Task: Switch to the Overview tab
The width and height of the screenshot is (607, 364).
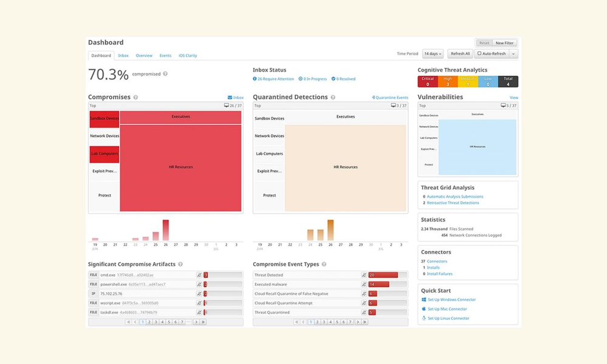Action: click(144, 56)
